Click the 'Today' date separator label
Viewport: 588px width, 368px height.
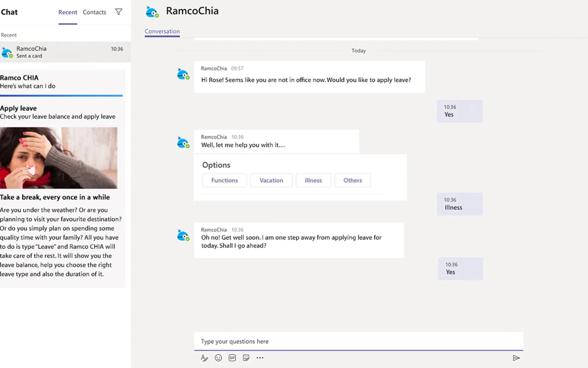pyautogui.click(x=359, y=51)
